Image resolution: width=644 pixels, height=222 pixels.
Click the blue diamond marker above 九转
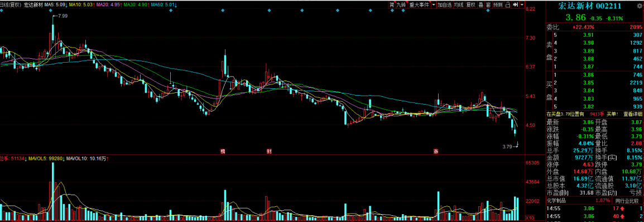[403, 10]
